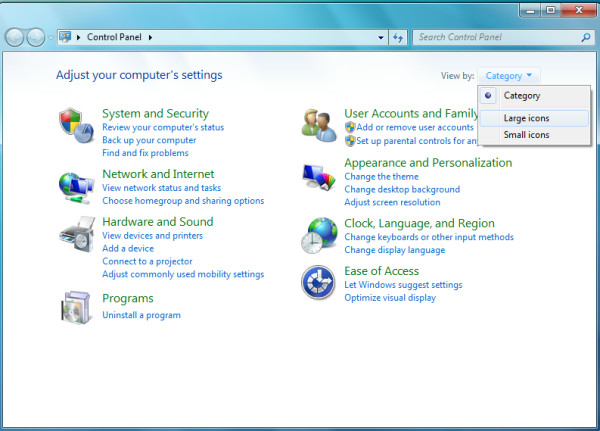Click View network status and tasks
Screen dimensions: 600x431
click(x=161, y=188)
